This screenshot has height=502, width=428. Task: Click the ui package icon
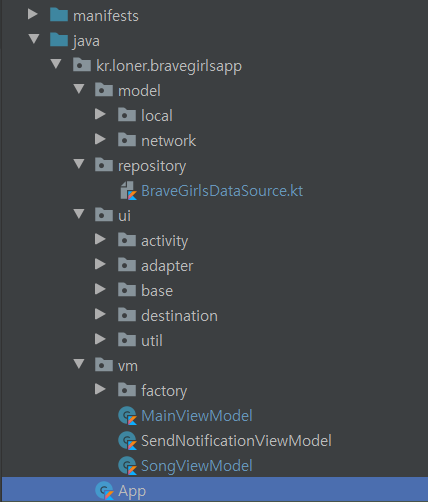[104, 215]
